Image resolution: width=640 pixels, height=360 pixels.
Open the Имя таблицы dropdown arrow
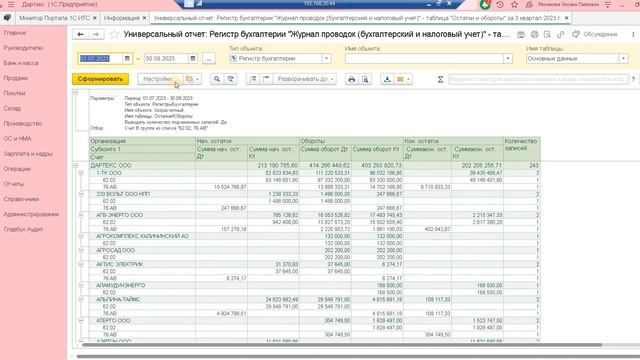click(x=623, y=58)
